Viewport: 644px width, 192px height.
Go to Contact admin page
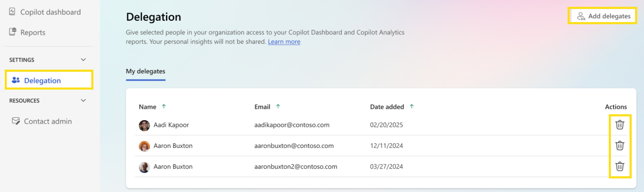pyautogui.click(x=48, y=121)
